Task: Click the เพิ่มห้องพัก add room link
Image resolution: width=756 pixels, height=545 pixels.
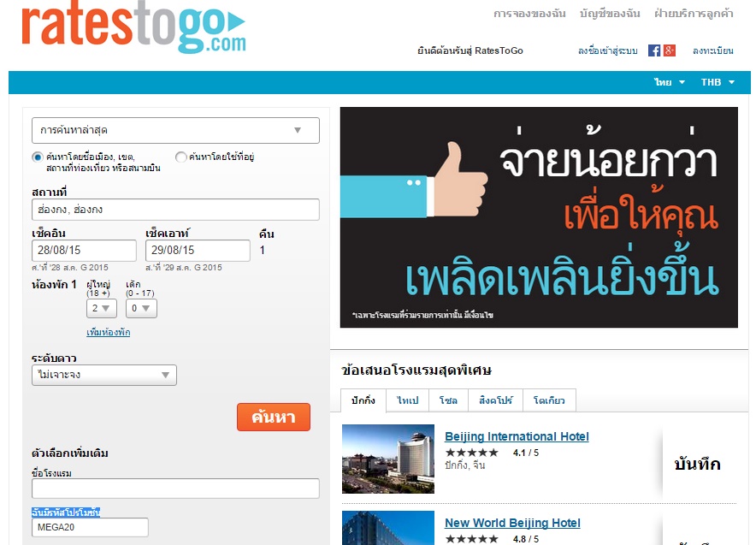Action: [109, 332]
